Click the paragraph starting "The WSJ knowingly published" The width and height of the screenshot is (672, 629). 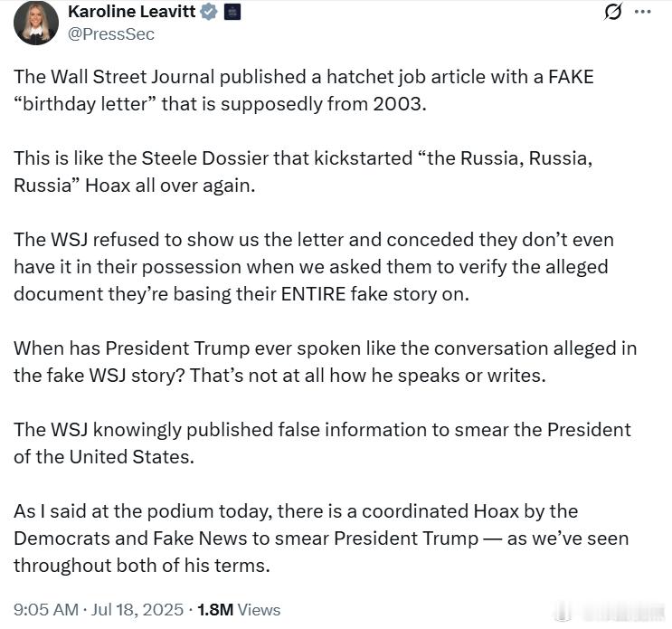322,443
